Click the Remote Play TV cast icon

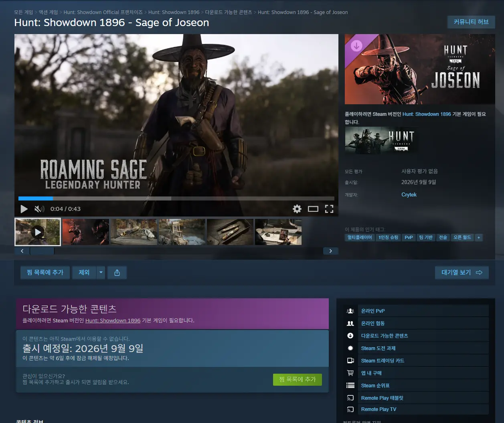350,409
